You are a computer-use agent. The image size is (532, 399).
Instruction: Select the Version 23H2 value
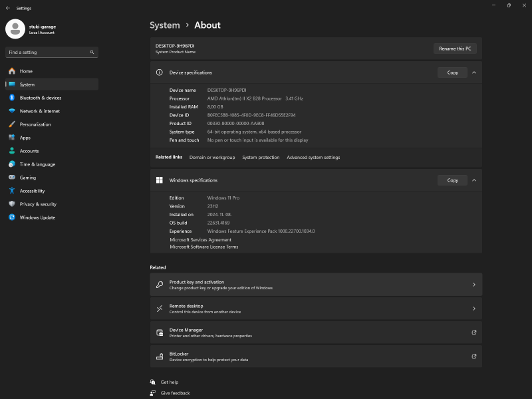click(x=213, y=206)
